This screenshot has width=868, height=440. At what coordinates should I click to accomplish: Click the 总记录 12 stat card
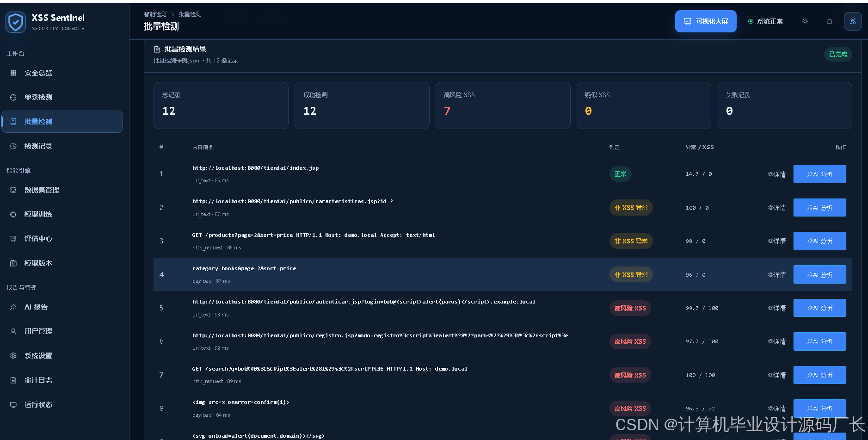[221, 105]
